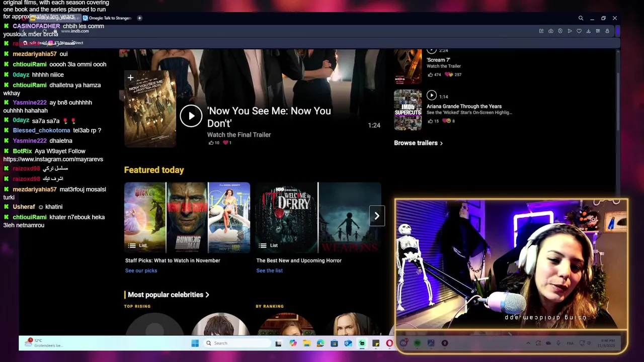644x362 pixels.
Task: Click username Usheraf in chat
Action: 24,207
